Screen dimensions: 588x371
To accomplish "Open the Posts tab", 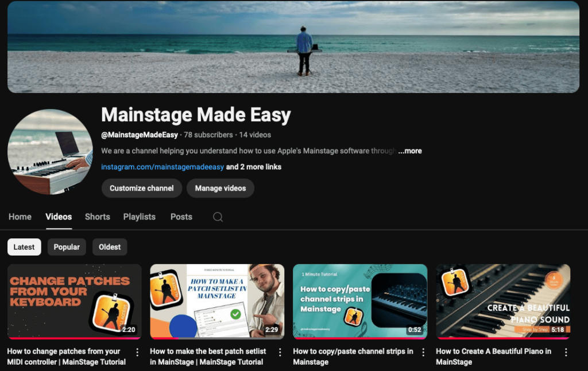I will click(x=181, y=217).
